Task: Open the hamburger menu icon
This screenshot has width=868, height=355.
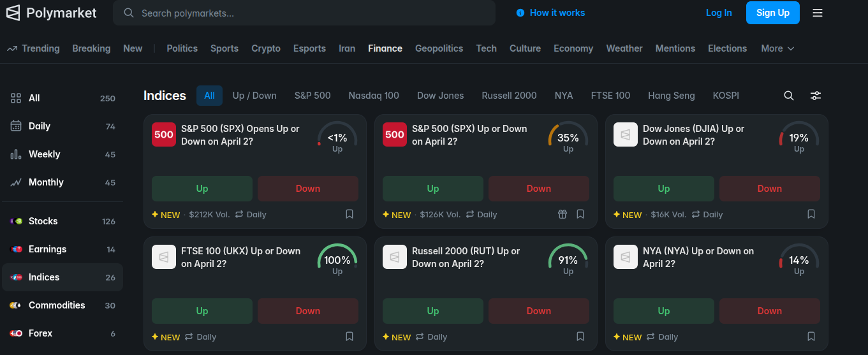Action: pyautogui.click(x=818, y=13)
